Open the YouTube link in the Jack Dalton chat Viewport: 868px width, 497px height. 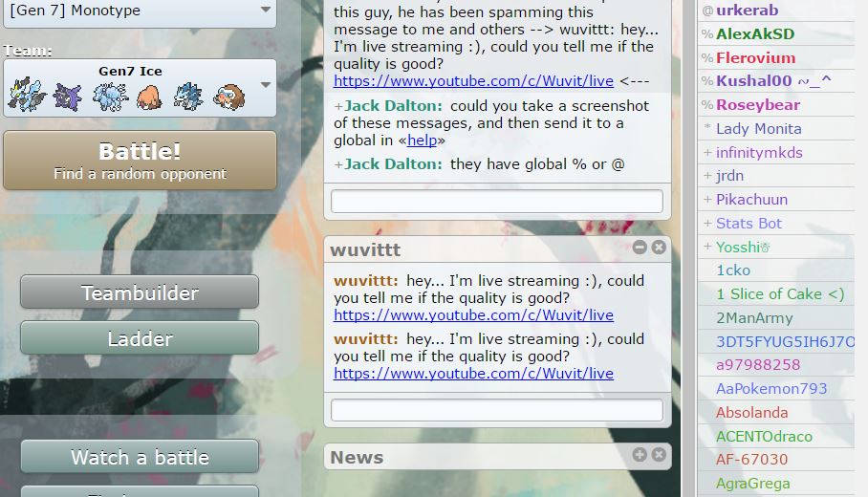[473, 81]
